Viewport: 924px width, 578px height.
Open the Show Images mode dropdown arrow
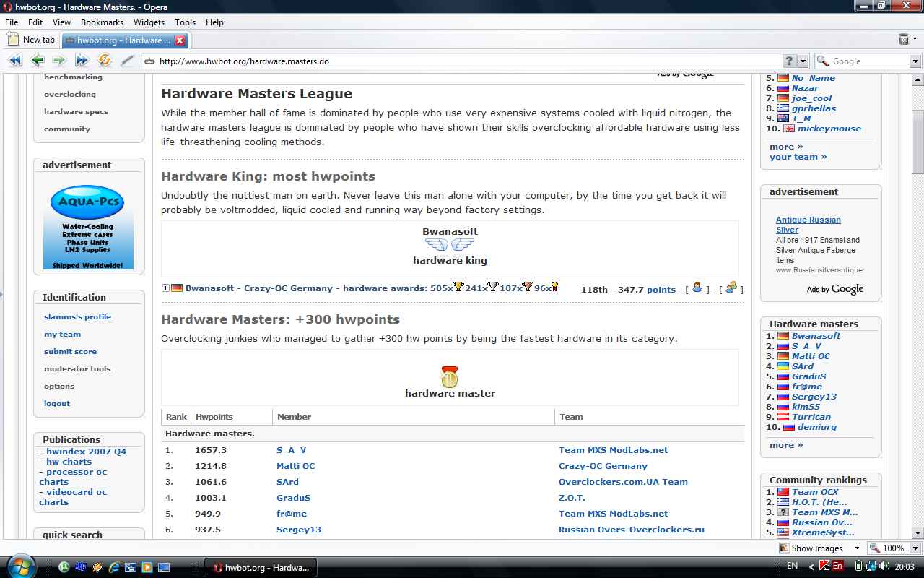pos(857,548)
